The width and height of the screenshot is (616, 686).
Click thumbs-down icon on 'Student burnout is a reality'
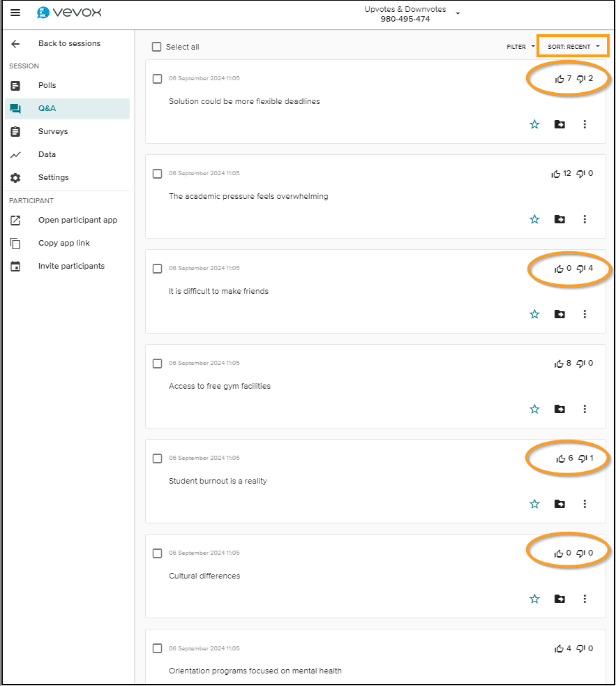point(583,458)
